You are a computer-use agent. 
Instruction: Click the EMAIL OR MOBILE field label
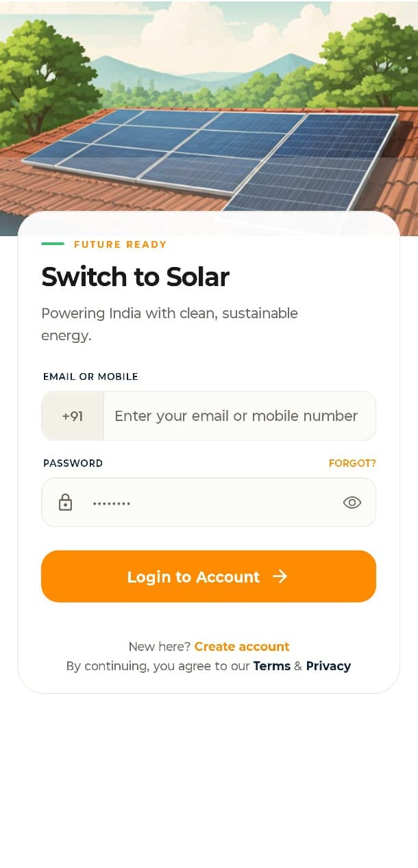tap(90, 376)
